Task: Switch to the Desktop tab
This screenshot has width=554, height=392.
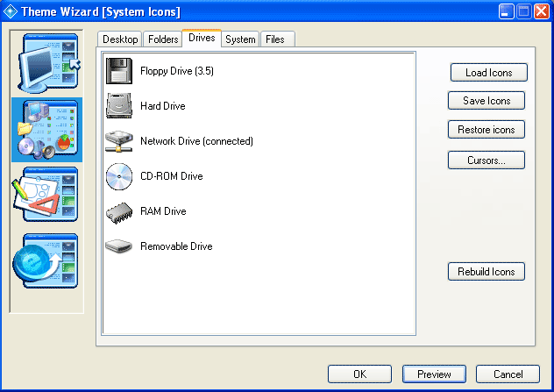Action: click(120, 39)
